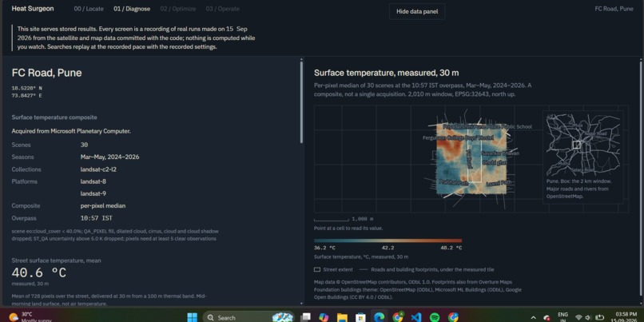Open the Windows Start menu
This screenshot has height=322, width=644.
193,317
